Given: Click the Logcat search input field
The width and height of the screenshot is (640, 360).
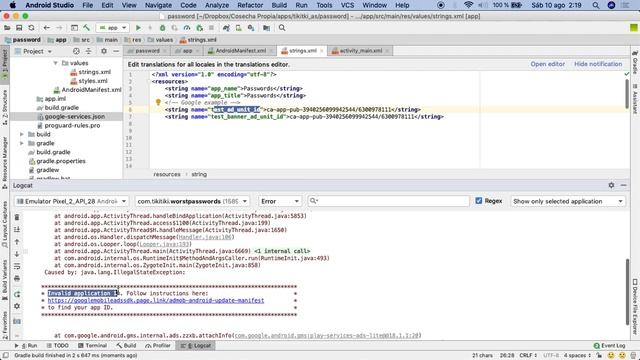Looking at the screenshot, I should 388,201.
